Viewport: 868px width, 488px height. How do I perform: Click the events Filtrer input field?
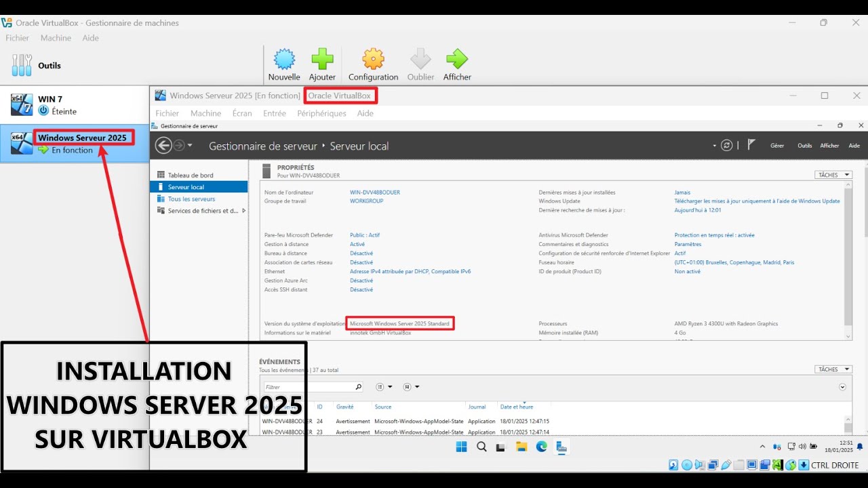[x=313, y=387]
